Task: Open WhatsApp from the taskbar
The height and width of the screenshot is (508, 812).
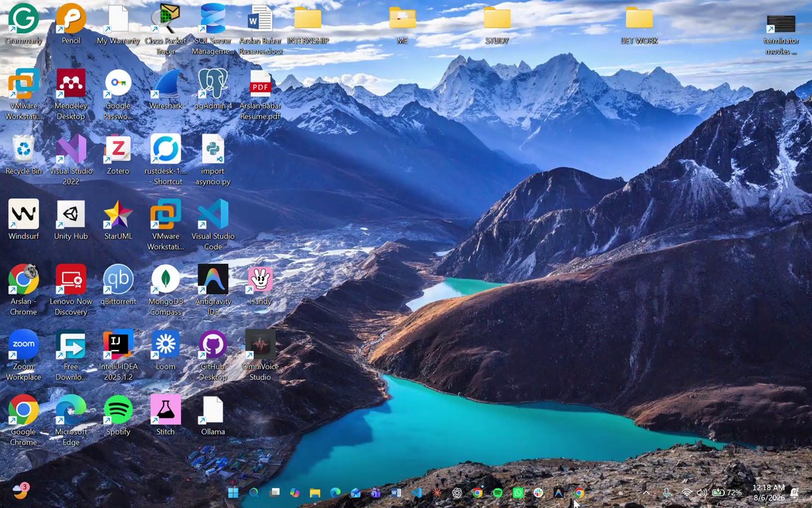Action: pos(518,492)
